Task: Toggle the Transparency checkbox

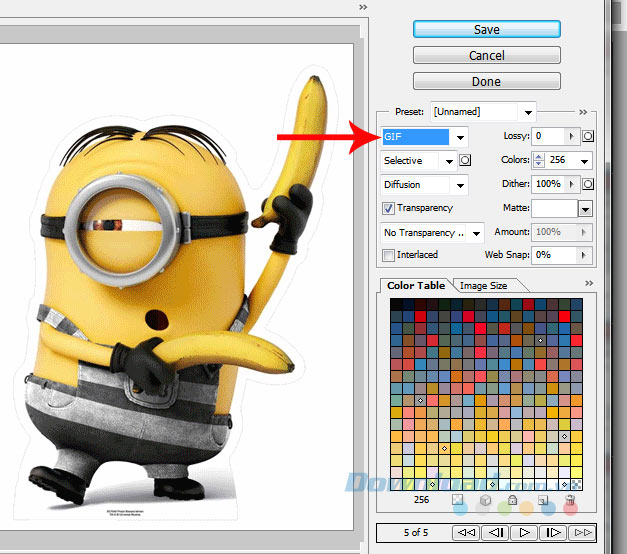Action: click(387, 208)
